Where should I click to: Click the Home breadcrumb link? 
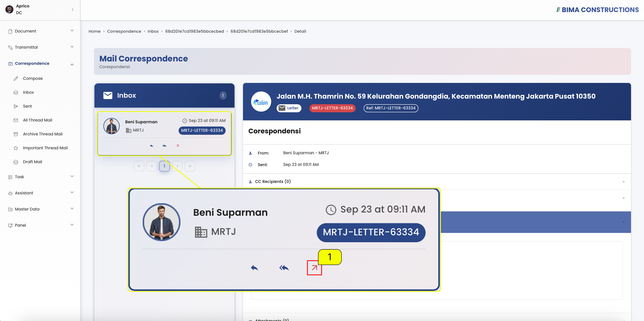94,31
